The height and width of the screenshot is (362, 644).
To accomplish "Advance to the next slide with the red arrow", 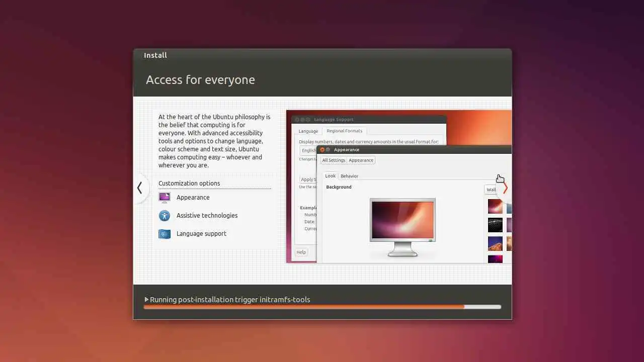I will [x=505, y=188].
